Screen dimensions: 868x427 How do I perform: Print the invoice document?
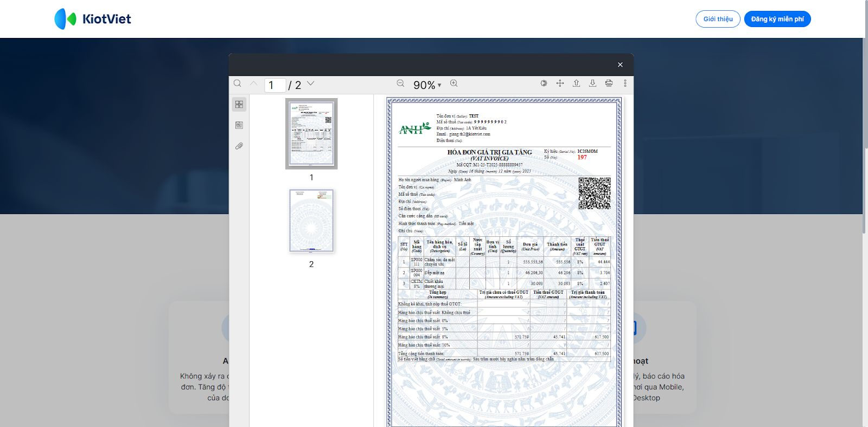pyautogui.click(x=609, y=83)
